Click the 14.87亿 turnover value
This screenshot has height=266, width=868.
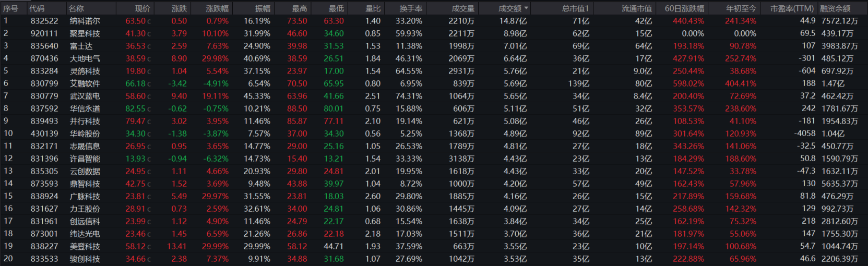[513, 21]
